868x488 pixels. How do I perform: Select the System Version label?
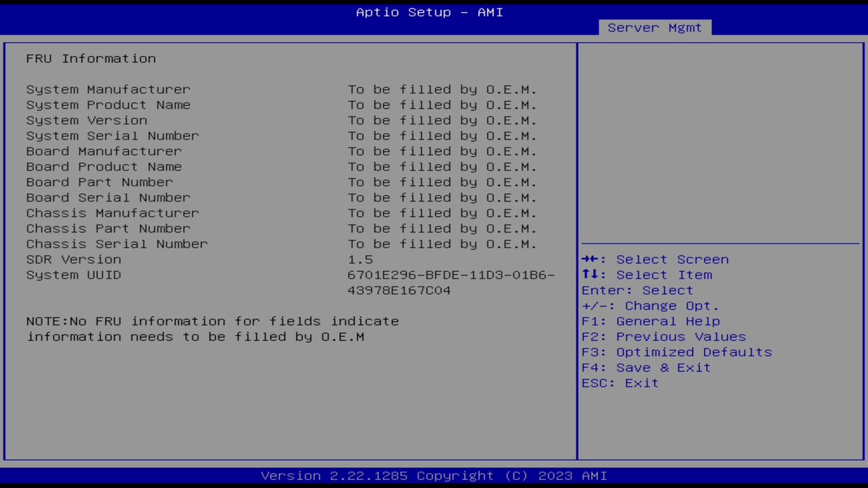87,121
